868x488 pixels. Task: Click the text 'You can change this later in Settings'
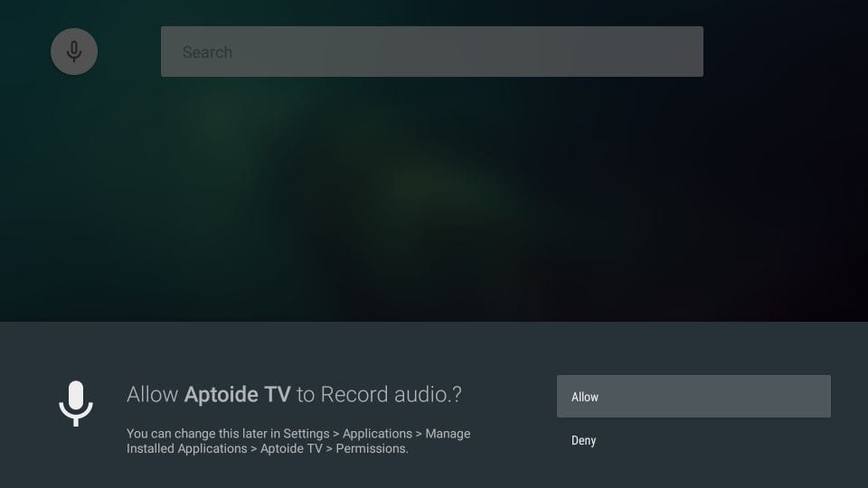coord(228,433)
